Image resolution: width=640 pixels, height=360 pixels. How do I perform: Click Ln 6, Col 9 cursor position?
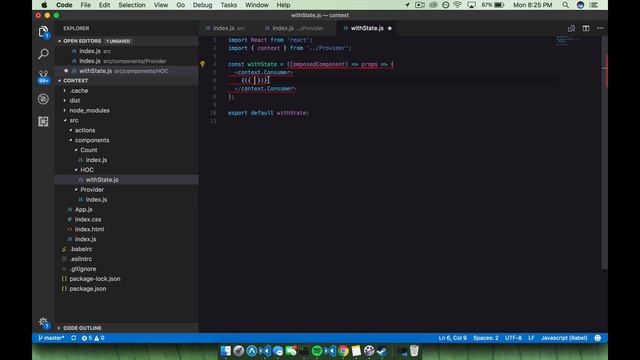click(452, 338)
